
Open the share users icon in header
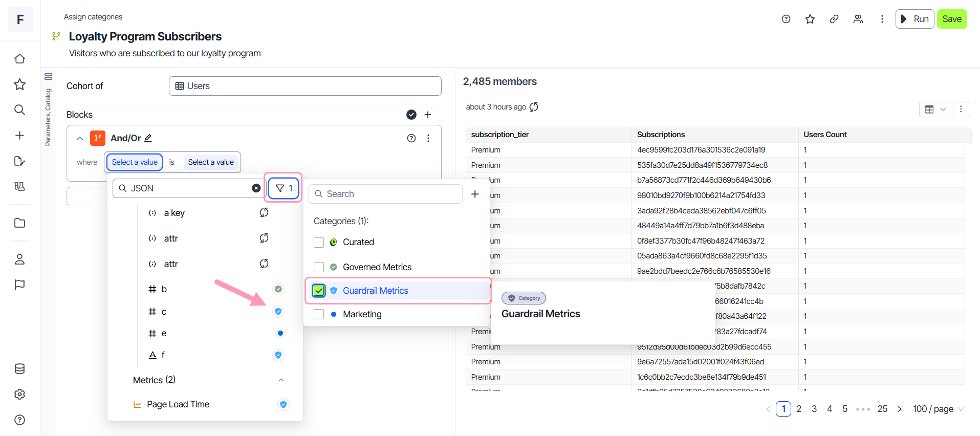(x=858, y=19)
